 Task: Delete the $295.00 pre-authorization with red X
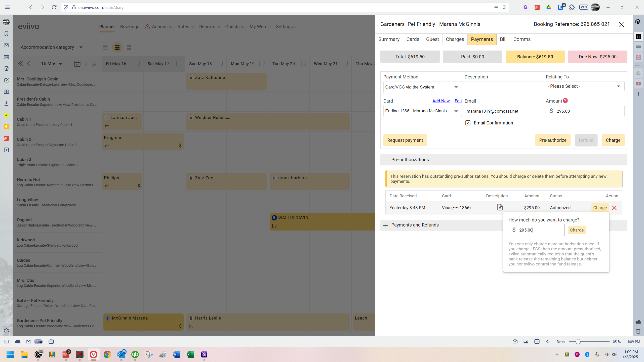(x=614, y=208)
